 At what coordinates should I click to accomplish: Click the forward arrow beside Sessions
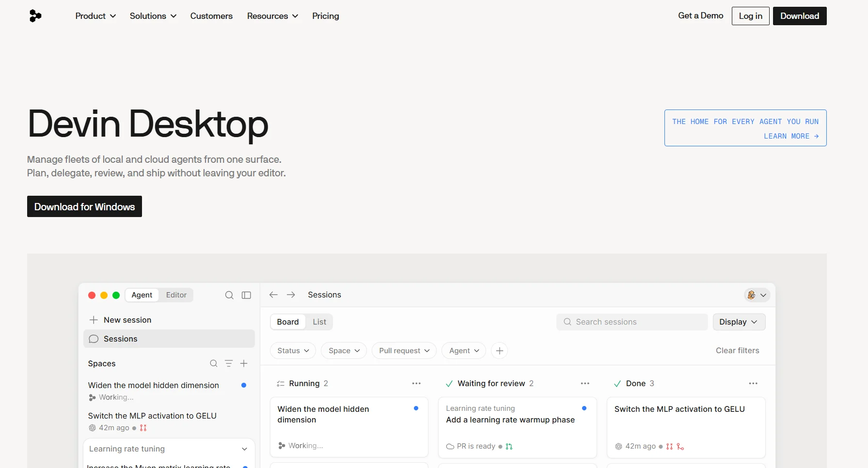(291, 295)
